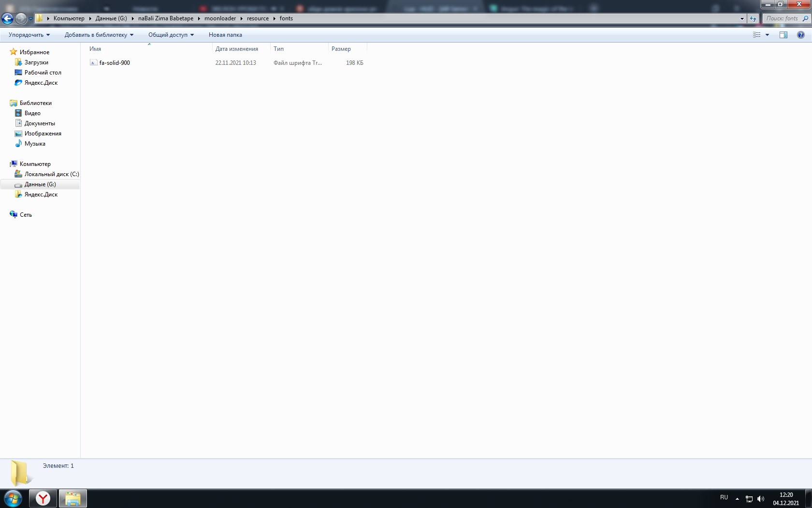The image size is (812, 508).
Task: Select the fa-solid-900 font file
Action: 115,63
